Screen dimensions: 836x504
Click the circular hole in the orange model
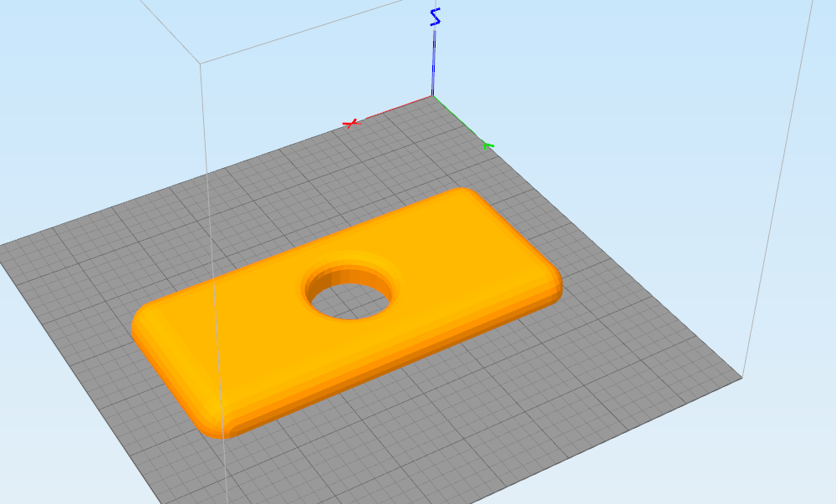350,293
